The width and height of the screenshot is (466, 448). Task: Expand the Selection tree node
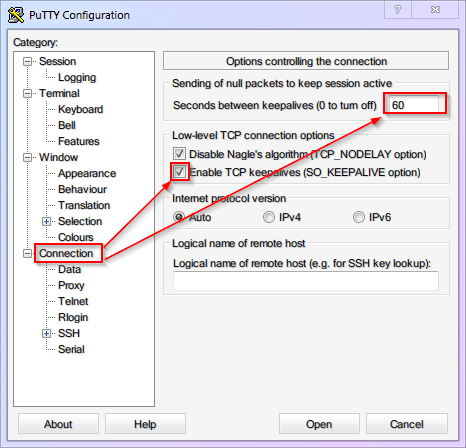(46, 221)
